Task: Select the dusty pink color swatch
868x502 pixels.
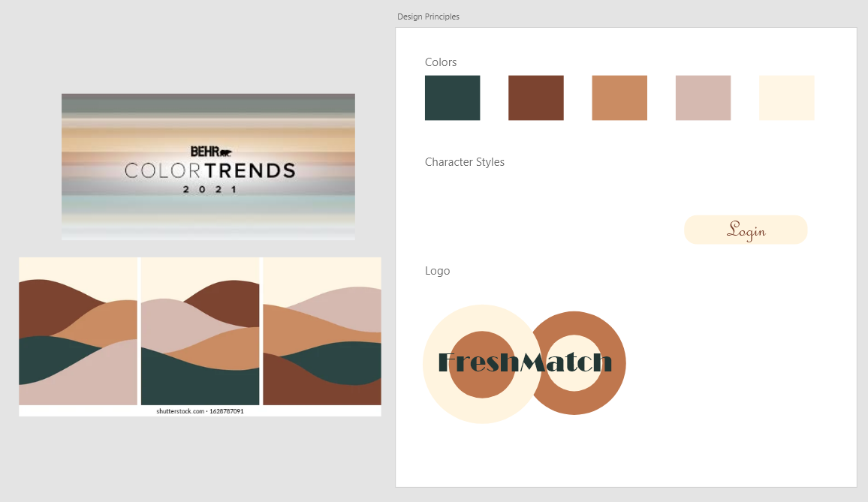Action: coord(703,98)
